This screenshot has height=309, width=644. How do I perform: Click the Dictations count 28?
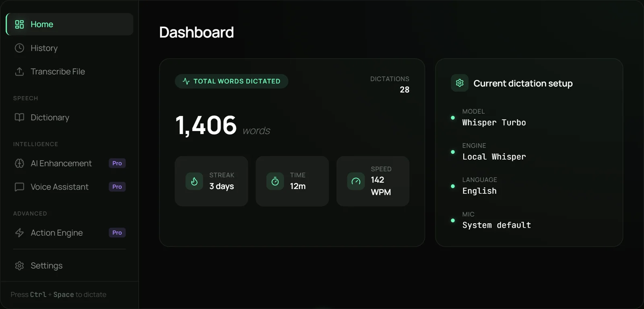[405, 90]
